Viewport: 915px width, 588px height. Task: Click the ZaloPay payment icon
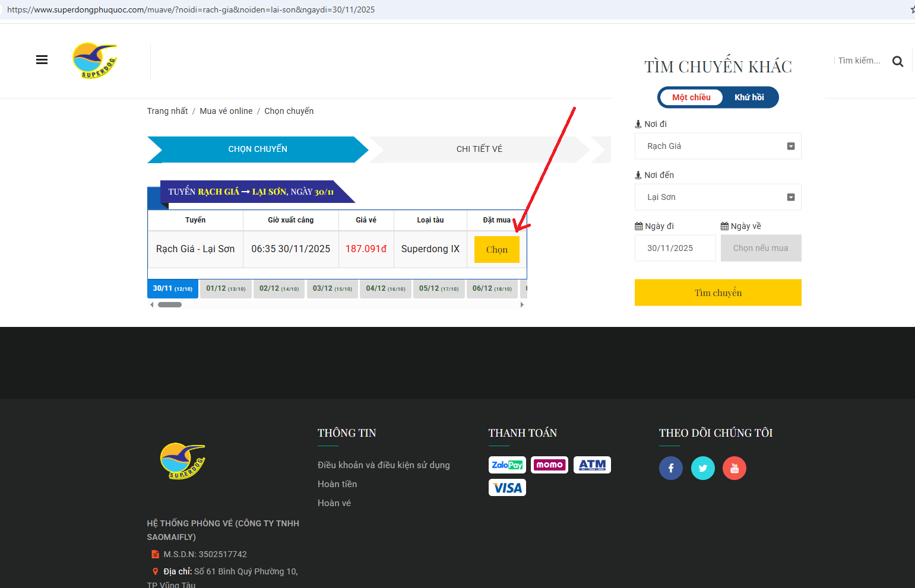(507, 465)
